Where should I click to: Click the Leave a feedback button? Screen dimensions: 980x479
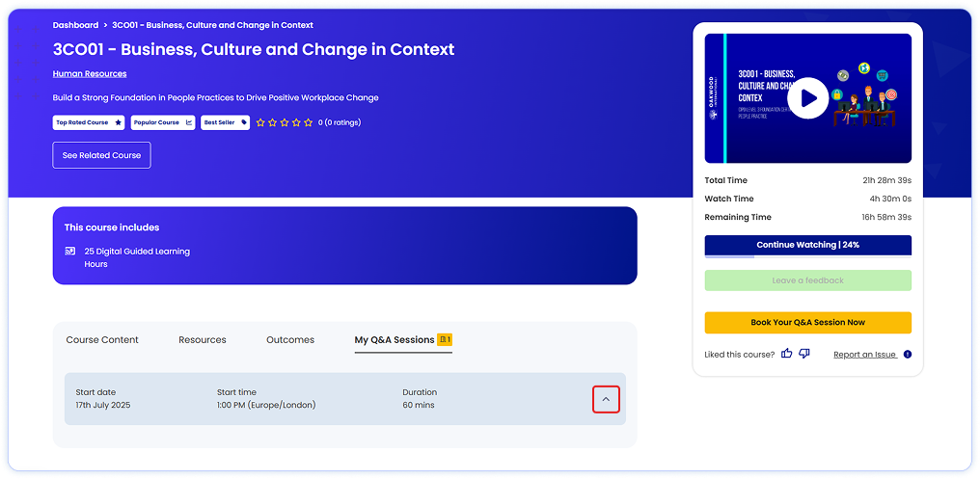pyautogui.click(x=807, y=280)
